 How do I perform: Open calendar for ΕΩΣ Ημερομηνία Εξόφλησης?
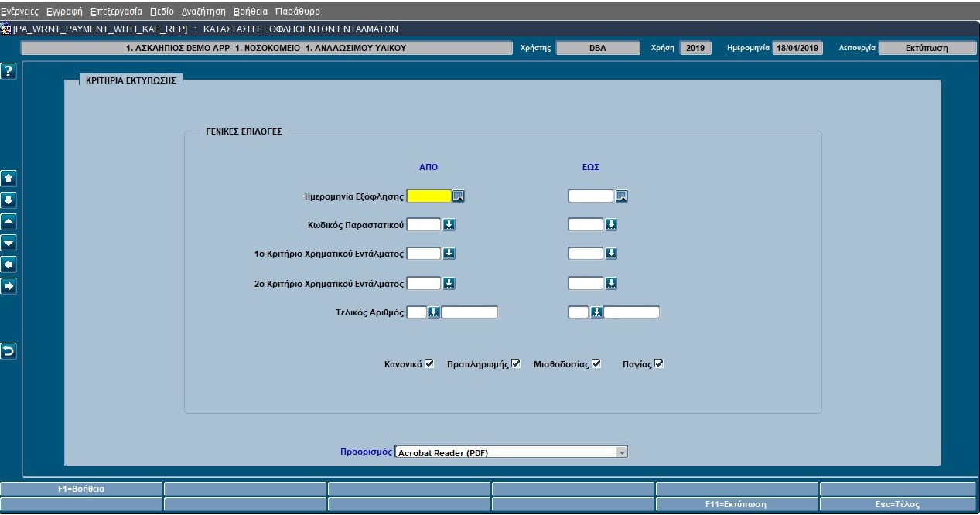click(x=621, y=196)
